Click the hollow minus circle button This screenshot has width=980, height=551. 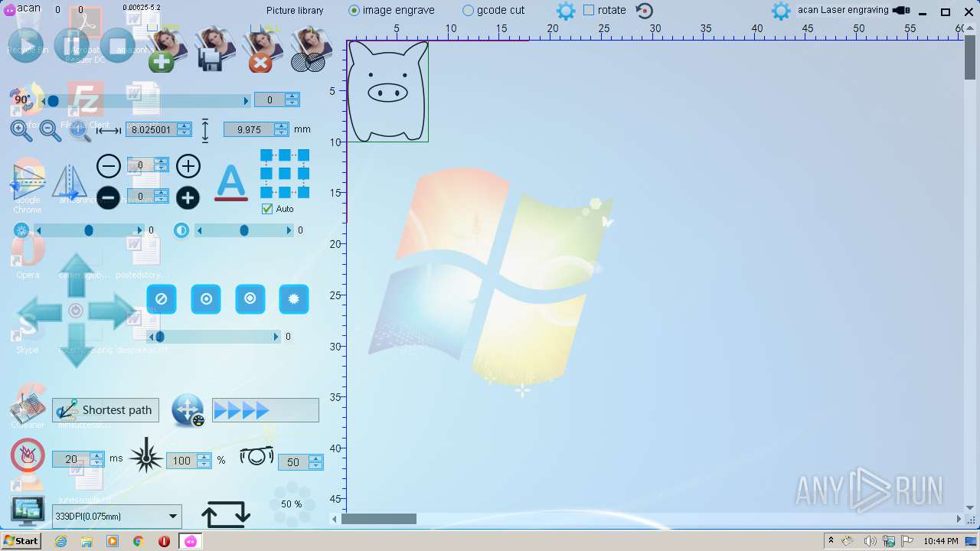109,166
